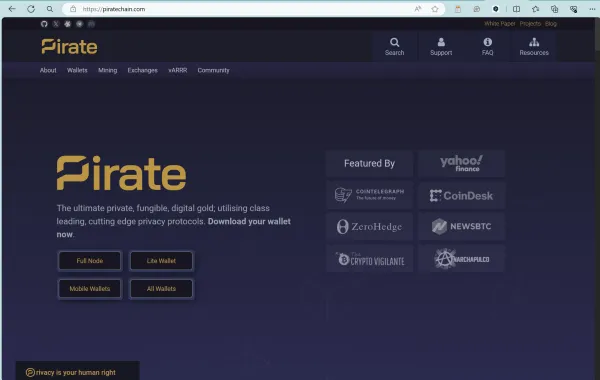Open the White Paper link
The height and width of the screenshot is (380, 600).
coord(499,24)
